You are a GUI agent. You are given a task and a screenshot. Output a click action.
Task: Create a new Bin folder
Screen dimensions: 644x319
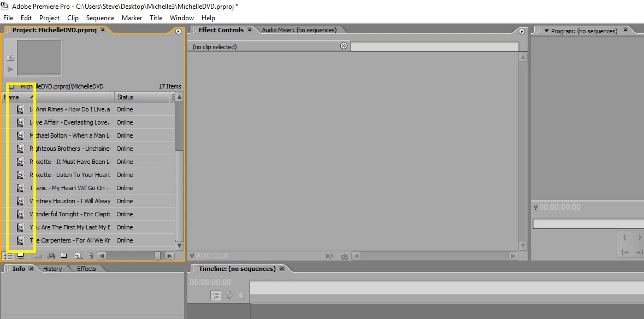point(64,256)
